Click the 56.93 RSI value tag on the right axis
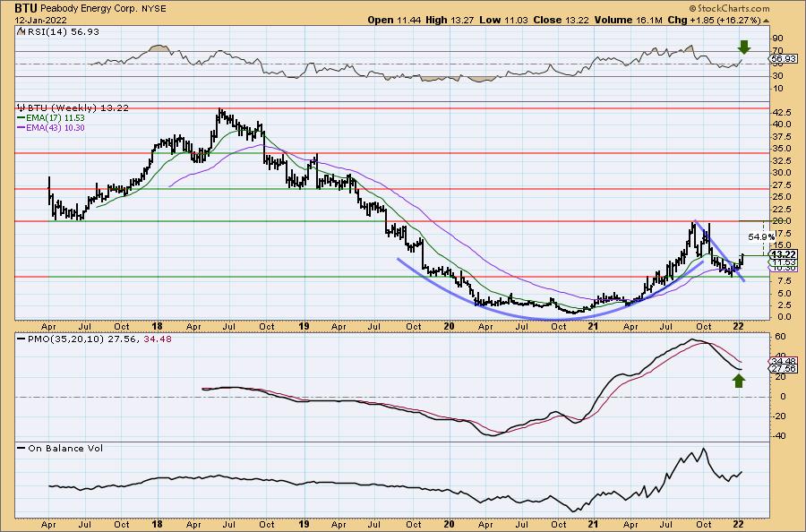806x532 pixels. pos(783,59)
